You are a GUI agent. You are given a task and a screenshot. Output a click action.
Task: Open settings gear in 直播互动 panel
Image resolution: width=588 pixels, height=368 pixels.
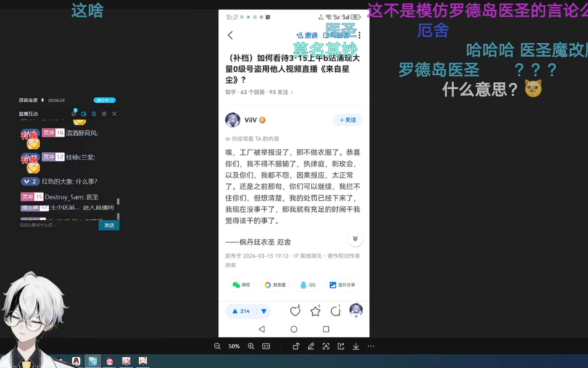[104, 114]
